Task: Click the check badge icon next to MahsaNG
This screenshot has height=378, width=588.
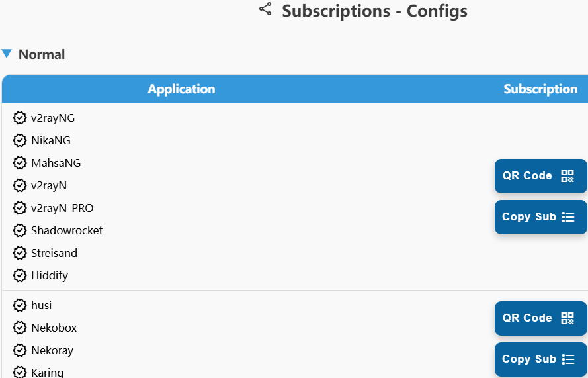Action: (20, 164)
